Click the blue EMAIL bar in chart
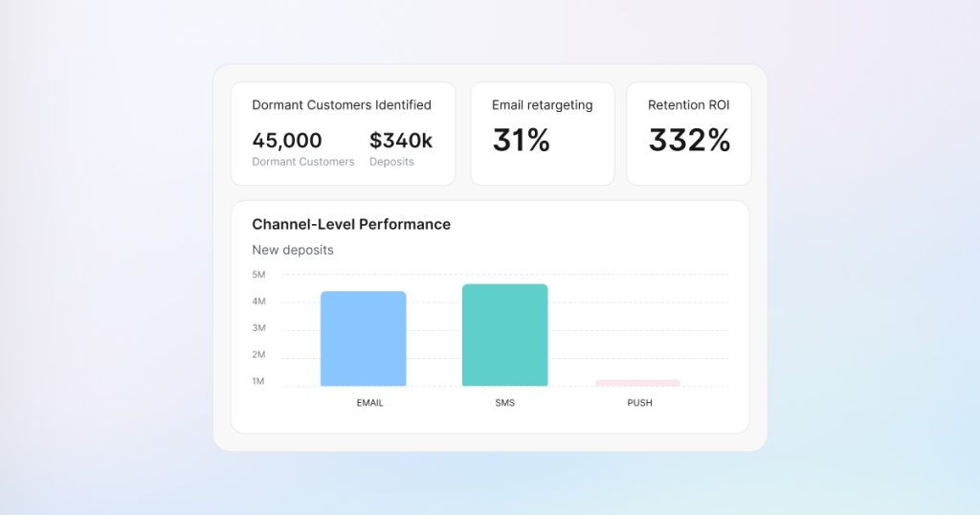The height and width of the screenshot is (515, 980). (363, 339)
